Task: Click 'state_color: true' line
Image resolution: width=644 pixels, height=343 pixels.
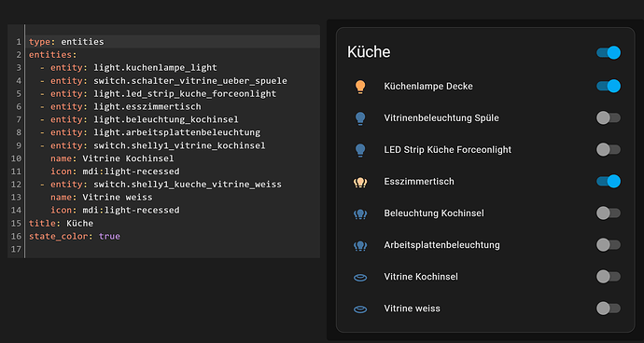Action: (x=75, y=237)
